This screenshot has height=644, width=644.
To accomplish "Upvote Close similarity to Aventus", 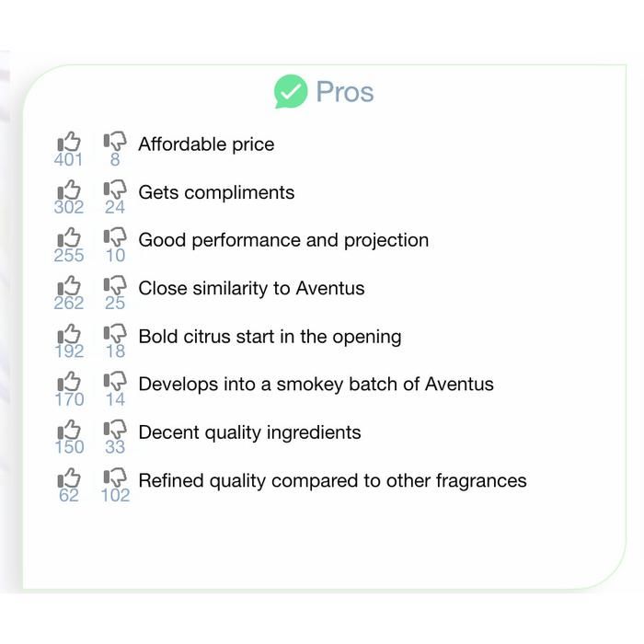I will point(69,286).
